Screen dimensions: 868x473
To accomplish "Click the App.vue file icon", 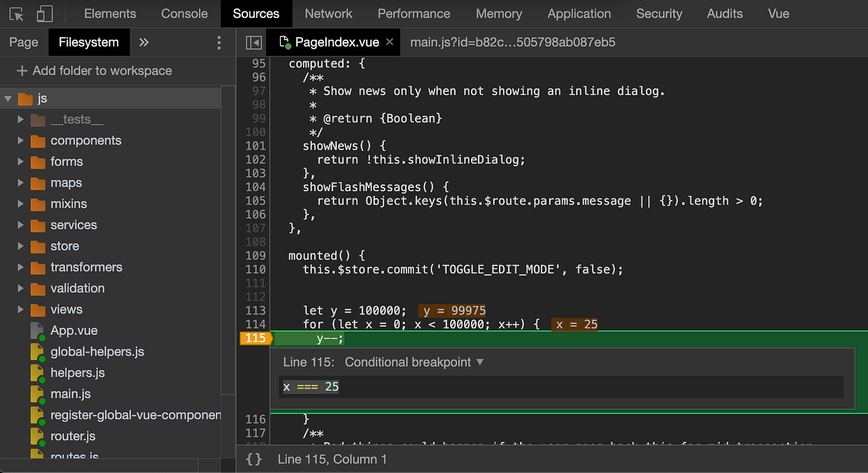I will 37,330.
